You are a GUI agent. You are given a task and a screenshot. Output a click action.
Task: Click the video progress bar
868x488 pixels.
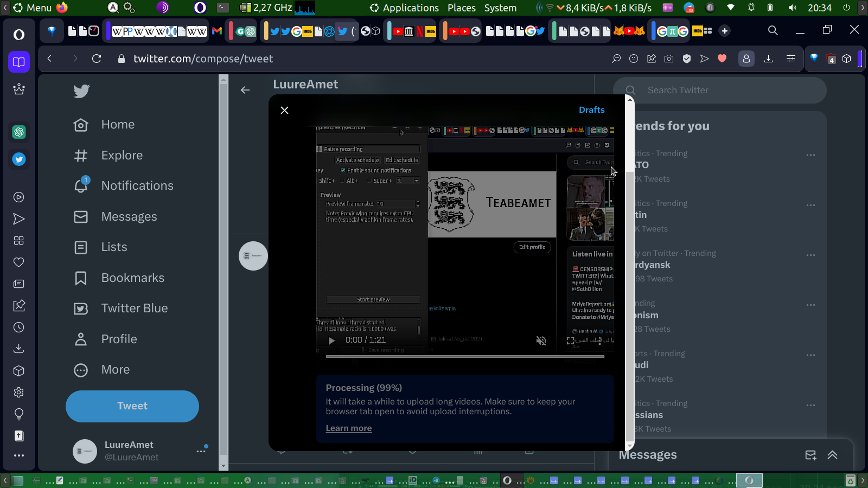tap(464, 356)
